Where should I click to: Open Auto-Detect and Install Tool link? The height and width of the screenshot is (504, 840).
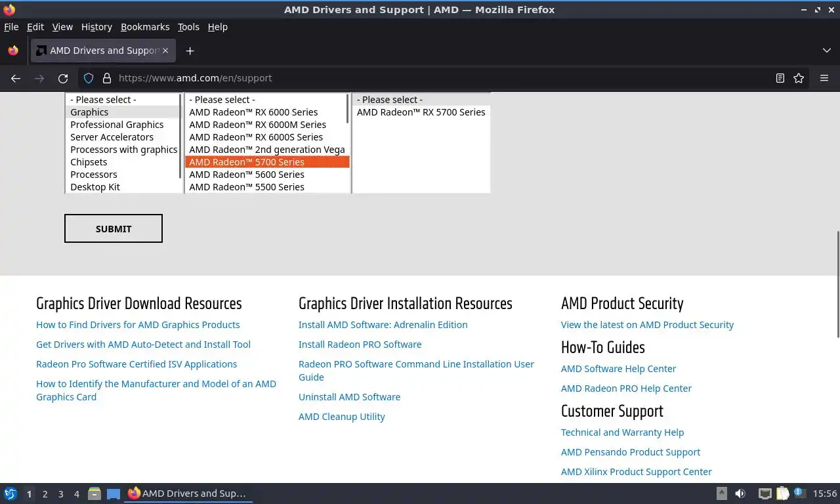coord(143,345)
